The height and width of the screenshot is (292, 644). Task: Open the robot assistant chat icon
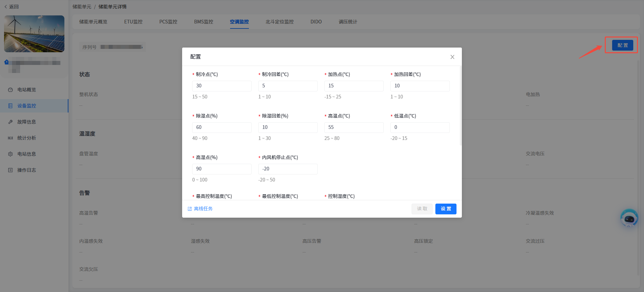pyautogui.click(x=629, y=218)
